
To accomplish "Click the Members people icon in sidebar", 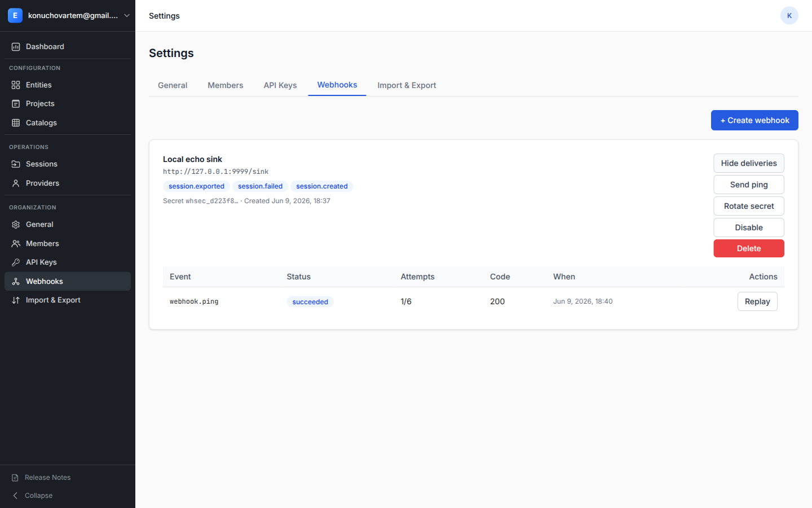I will click(x=16, y=244).
